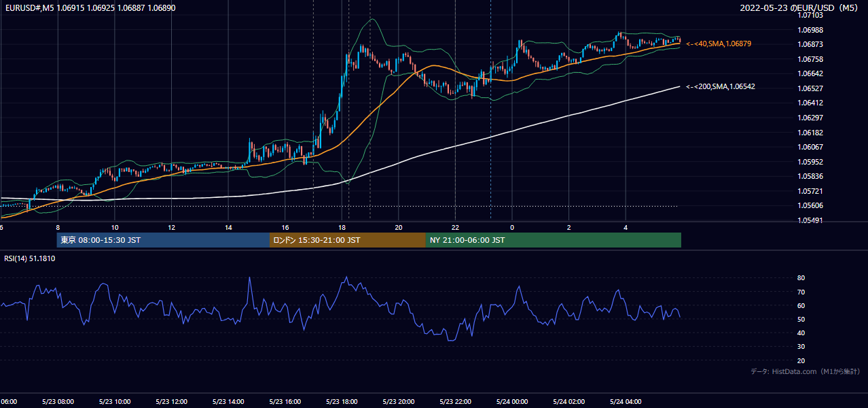Click the 5/23 22:00 date label
Screen dimensions: 868x408
pyautogui.click(x=455, y=402)
